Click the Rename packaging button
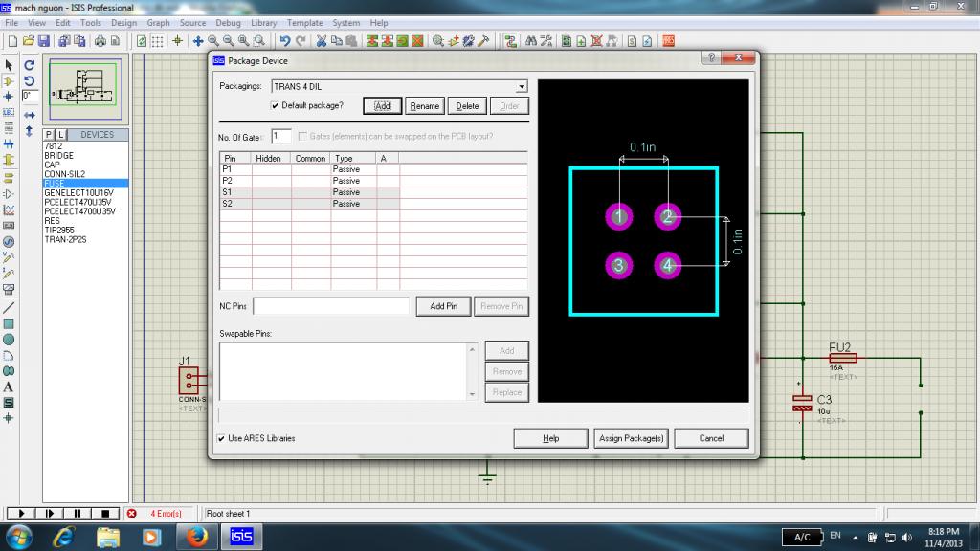 coord(425,106)
